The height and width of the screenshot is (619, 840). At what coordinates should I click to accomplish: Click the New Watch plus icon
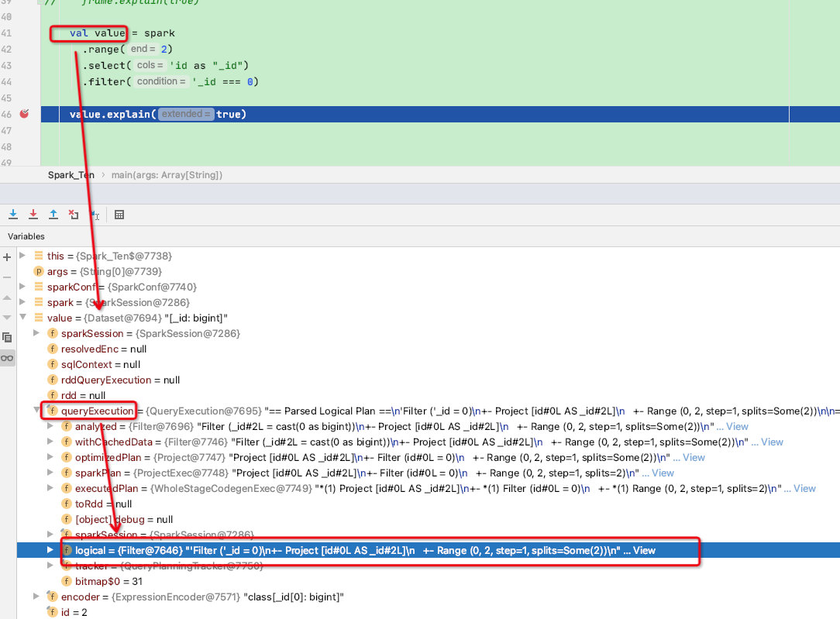(x=7, y=257)
